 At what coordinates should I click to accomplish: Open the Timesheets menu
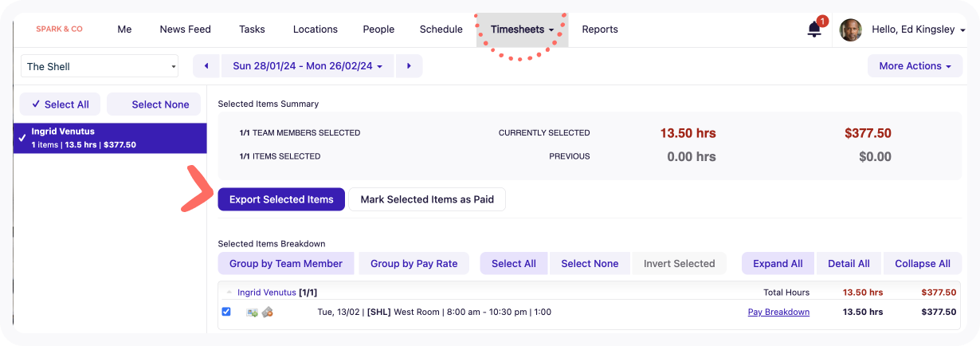click(x=522, y=29)
